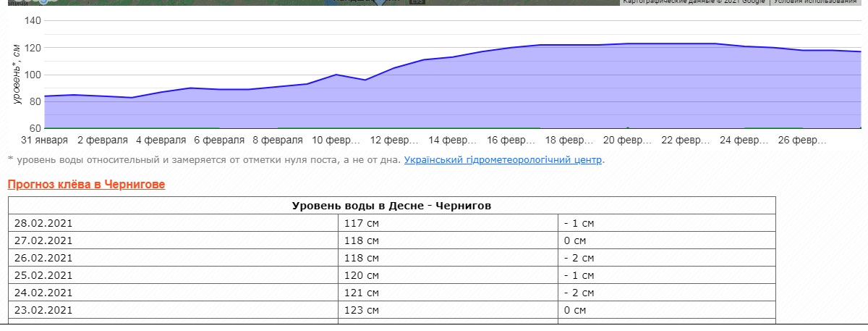
Task: Click the 123 см level cell
Action: tap(362, 310)
